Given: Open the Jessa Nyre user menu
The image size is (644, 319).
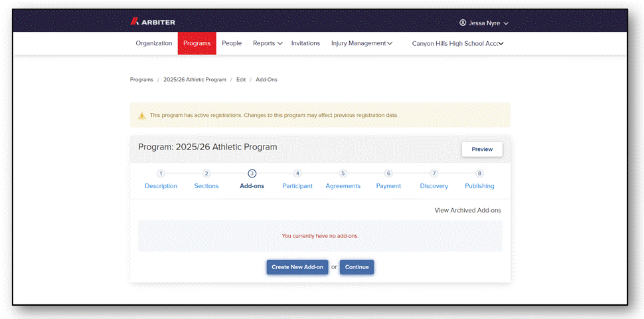Looking at the screenshot, I should coord(484,23).
